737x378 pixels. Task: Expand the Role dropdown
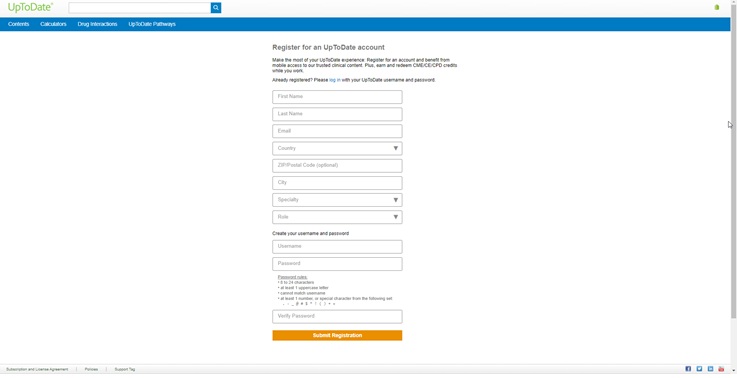pyautogui.click(x=337, y=217)
